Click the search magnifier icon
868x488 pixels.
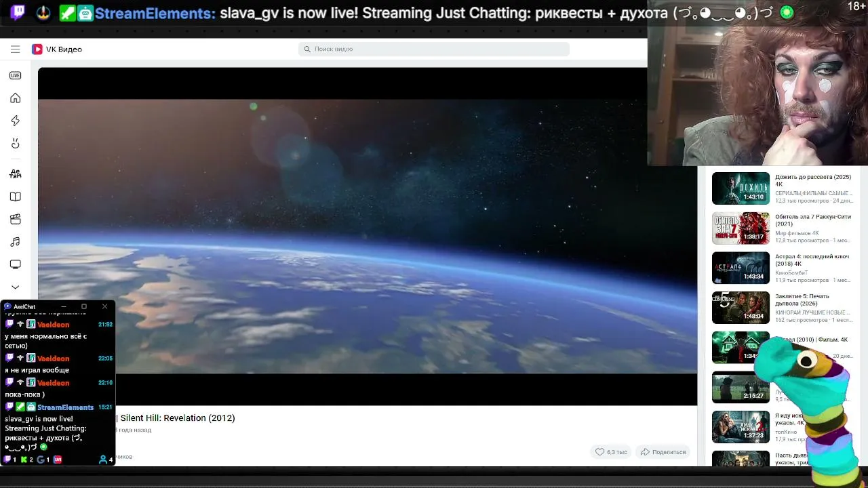(x=307, y=49)
